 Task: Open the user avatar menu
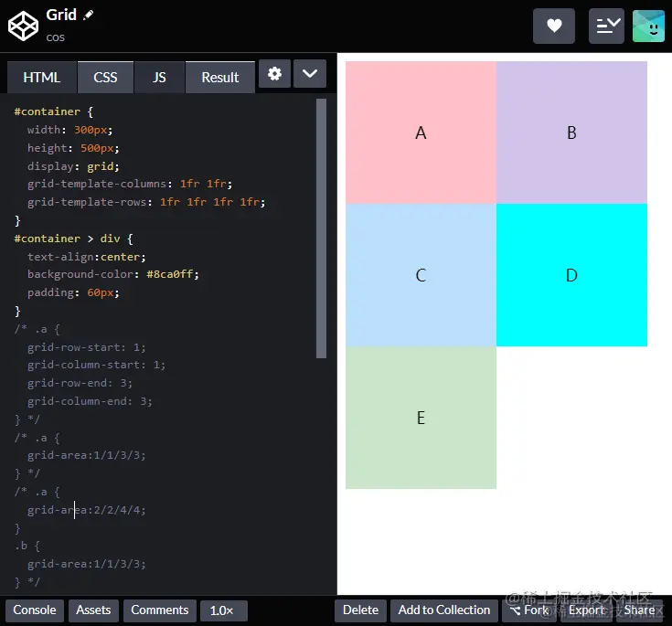[648, 26]
